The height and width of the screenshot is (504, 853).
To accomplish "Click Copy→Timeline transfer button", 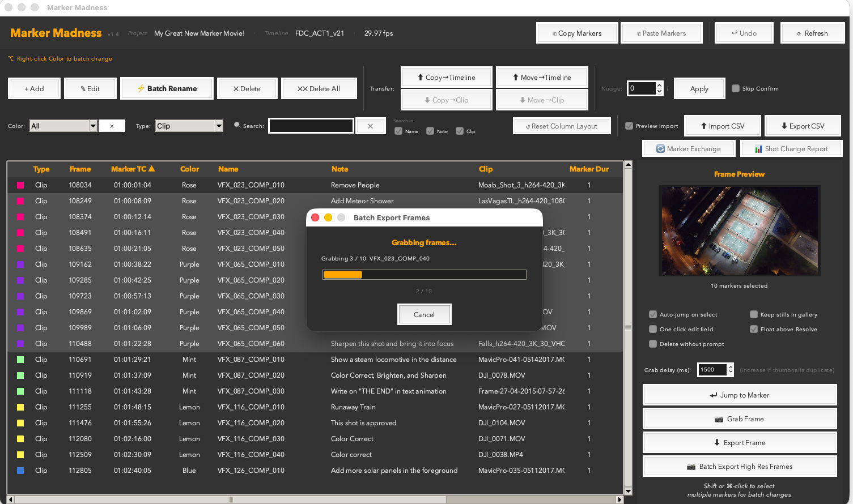I will 446,77.
